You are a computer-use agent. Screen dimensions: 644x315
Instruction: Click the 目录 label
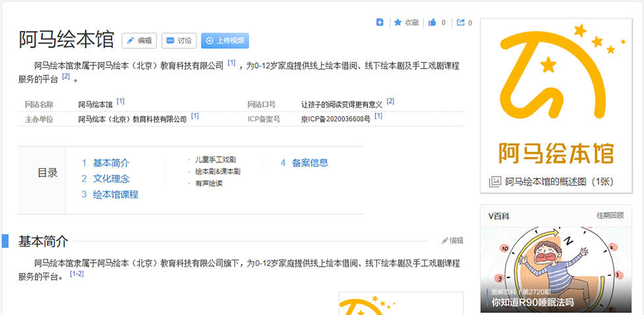(48, 173)
